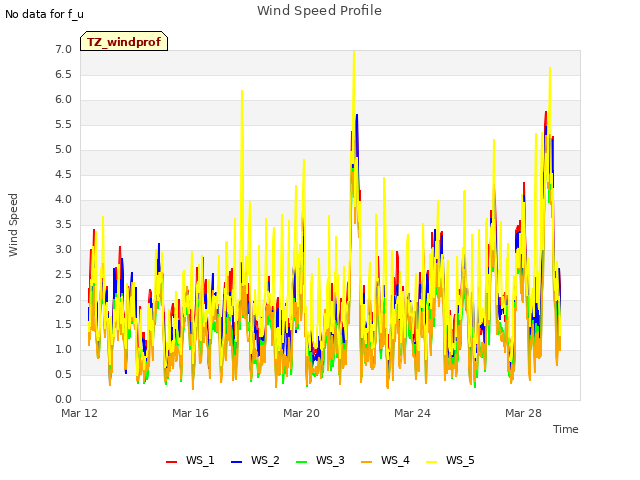Click the TZ_windprof label tag

point(124,41)
